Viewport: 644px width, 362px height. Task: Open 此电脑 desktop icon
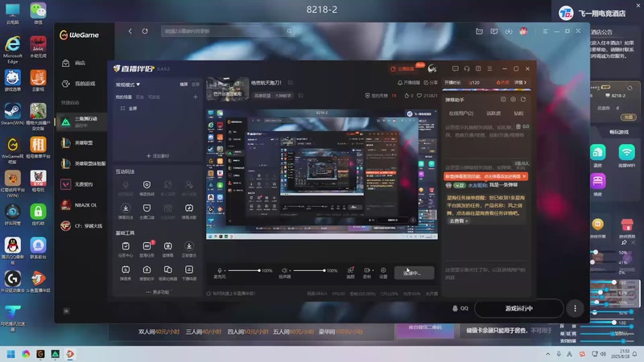coord(12,14)
